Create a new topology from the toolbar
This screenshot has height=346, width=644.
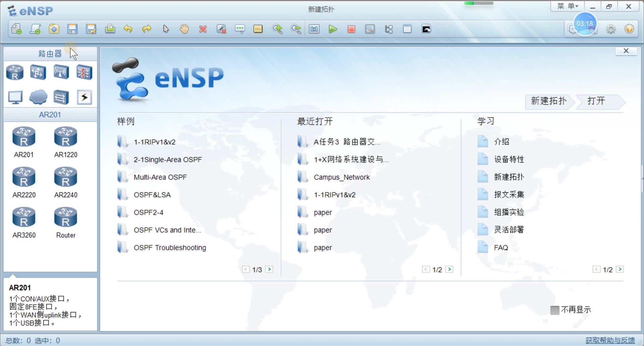pos(16,29)
